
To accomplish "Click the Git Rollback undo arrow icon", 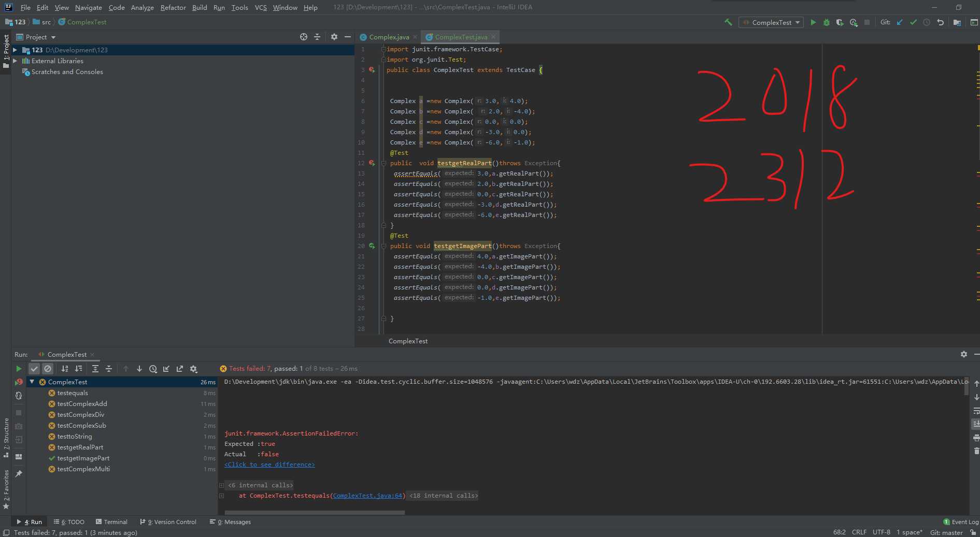I will pyautogui.click(x=940, y=22).
